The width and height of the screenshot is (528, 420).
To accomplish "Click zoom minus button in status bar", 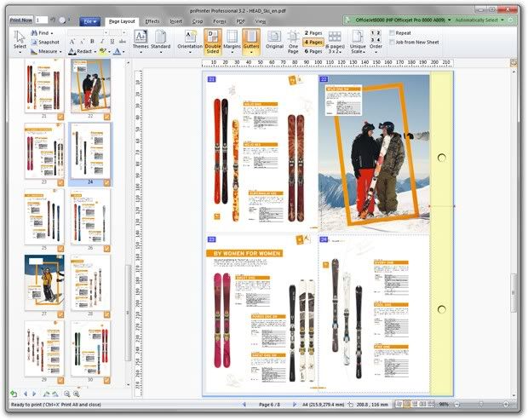I will click(x=457, y=404).
